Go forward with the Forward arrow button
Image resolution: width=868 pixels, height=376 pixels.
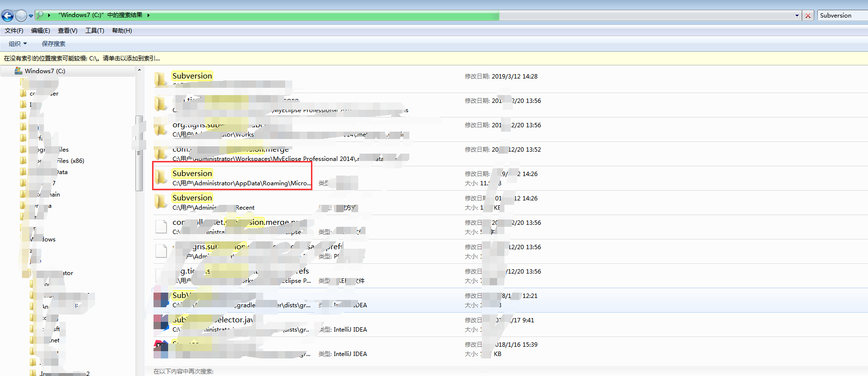click(21, 16)
